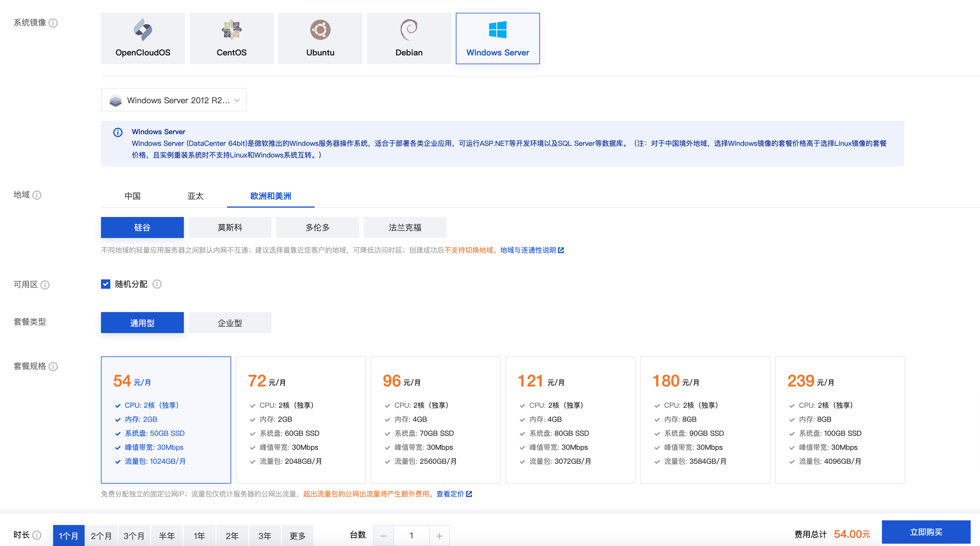The width and height of the screenshot is (980, 546).
Task: Set duration to 2个月
Action: pyautogui.click(x=101, y=536)
